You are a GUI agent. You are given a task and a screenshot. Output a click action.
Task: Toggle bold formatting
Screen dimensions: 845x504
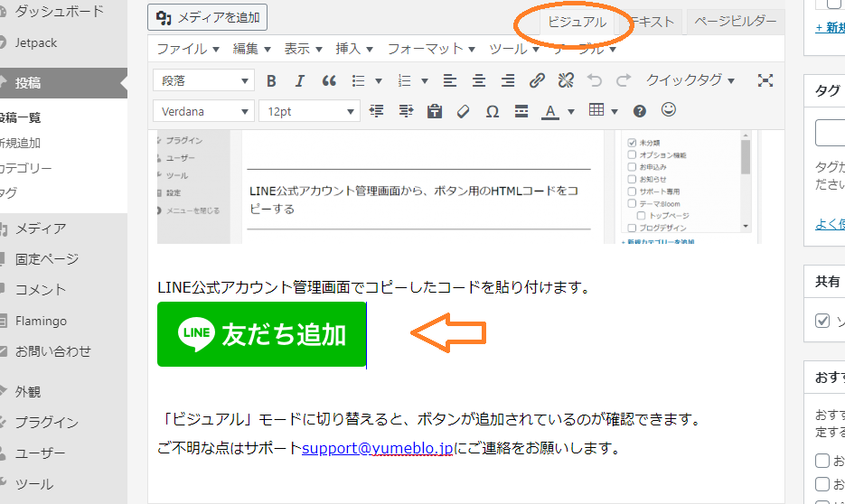coord(271,80)
